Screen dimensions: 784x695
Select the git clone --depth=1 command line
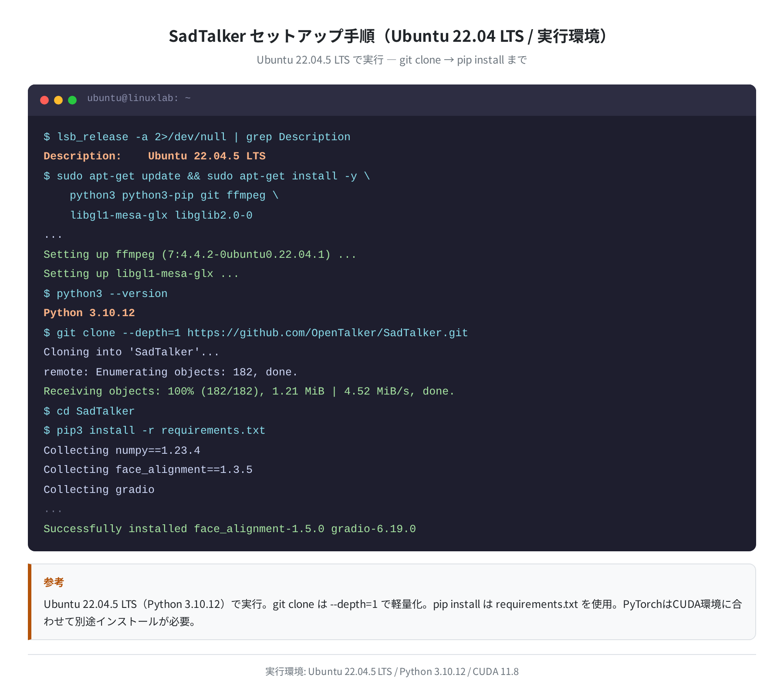tap(256, 333)
